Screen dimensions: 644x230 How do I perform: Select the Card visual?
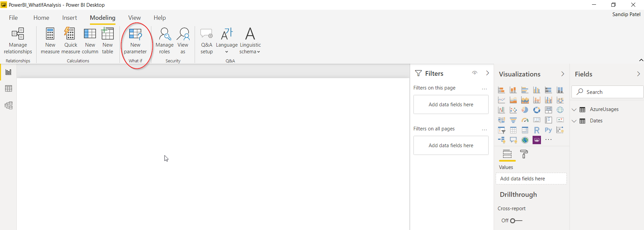(x=537, y=120)
